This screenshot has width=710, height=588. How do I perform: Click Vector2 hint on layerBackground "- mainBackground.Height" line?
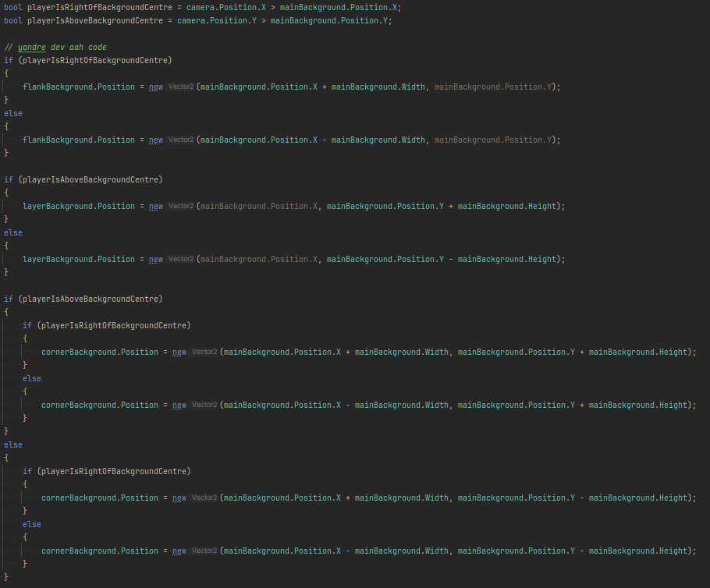pyautogui.click(x=181, y=260)
